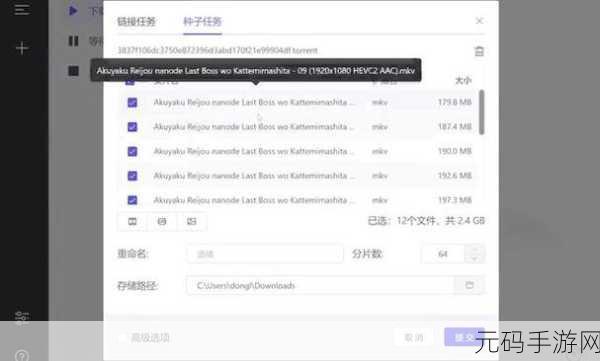This screenshot has width=600, height=361.
Task: Switch to the 链接任务 tab
Action: [x=137, y=21]
